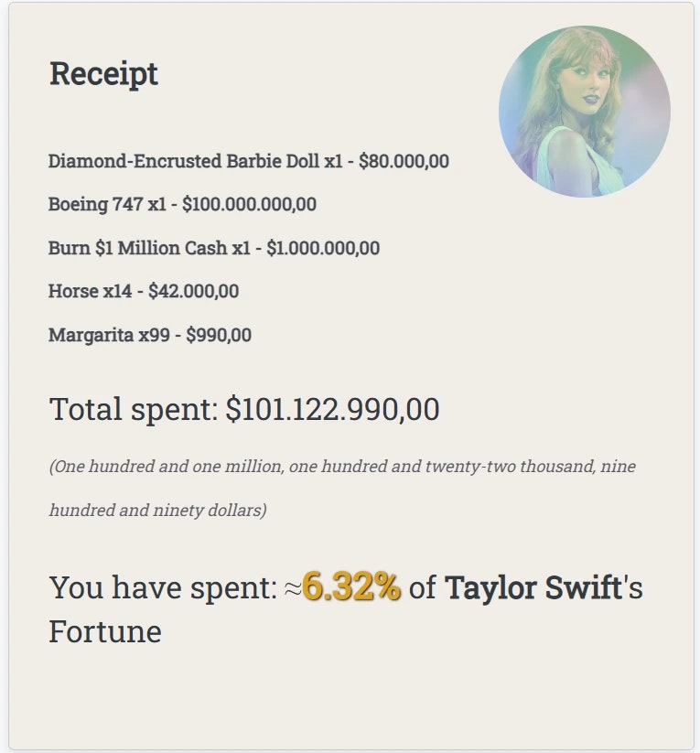This screenshot has width=700, height=753.
Task: Click the word Fortune
Action: coord(105,631)
